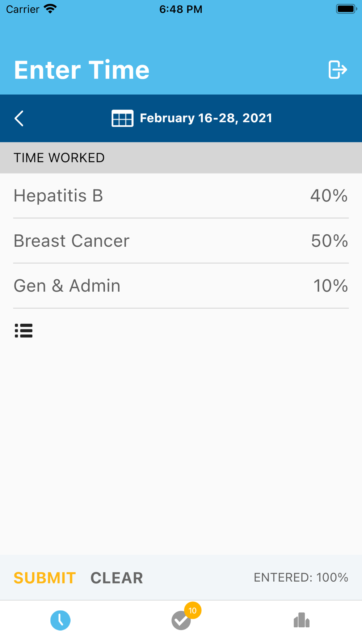Tap the Entered: 100% total label
This screenshot has height=644, width=362.
(301, 577)
